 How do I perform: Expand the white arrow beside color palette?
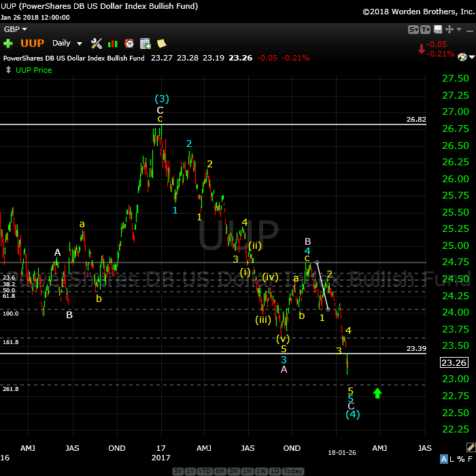pos(472,56)
